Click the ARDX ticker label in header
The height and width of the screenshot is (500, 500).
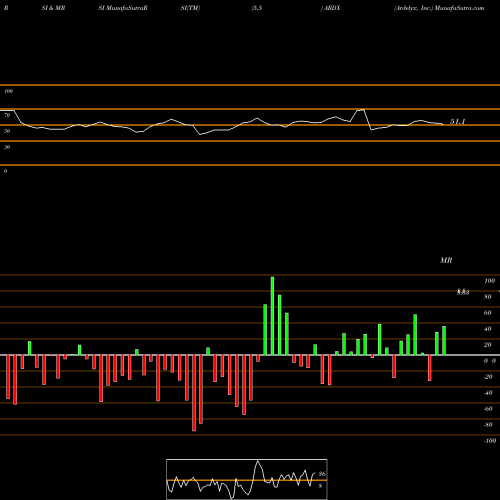(332, 8)
